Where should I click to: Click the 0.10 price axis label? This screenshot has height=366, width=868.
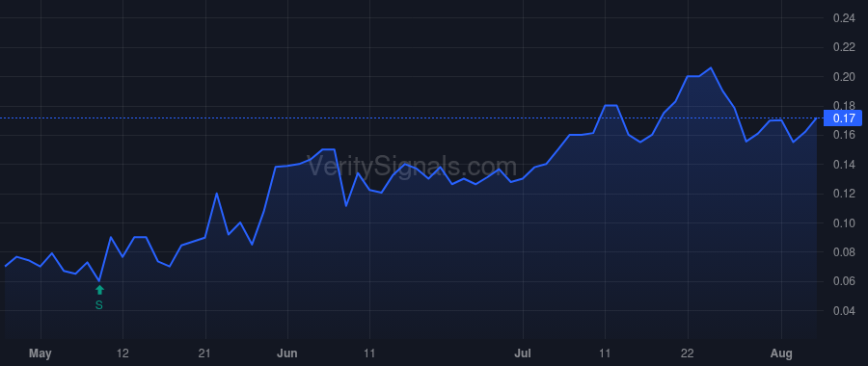click(x=844, y=222)
